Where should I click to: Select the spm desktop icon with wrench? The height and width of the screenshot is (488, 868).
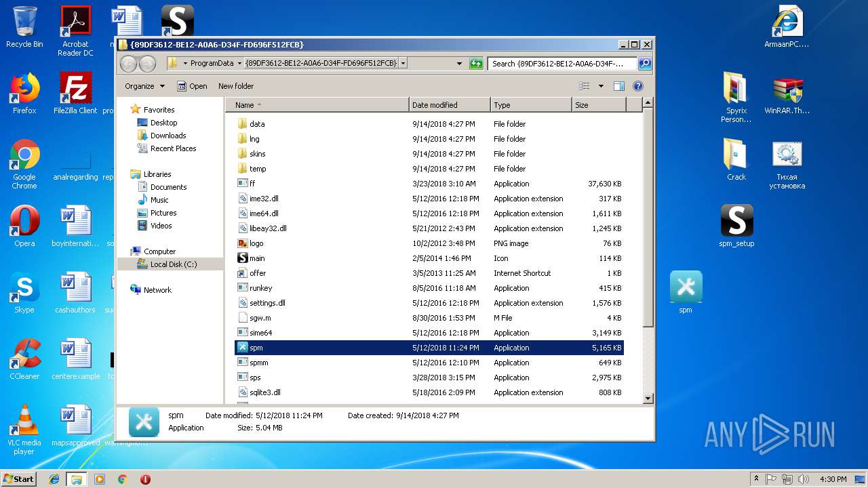[686, 293]
